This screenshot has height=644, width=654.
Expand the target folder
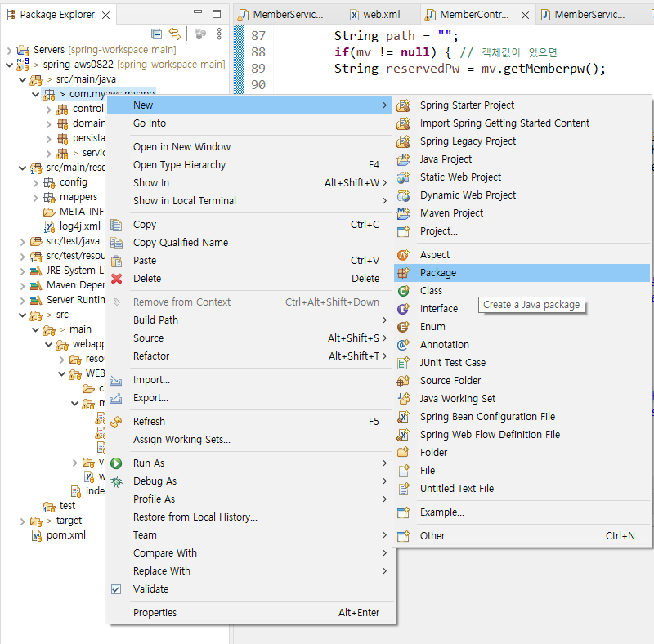[x=23, y=521]
